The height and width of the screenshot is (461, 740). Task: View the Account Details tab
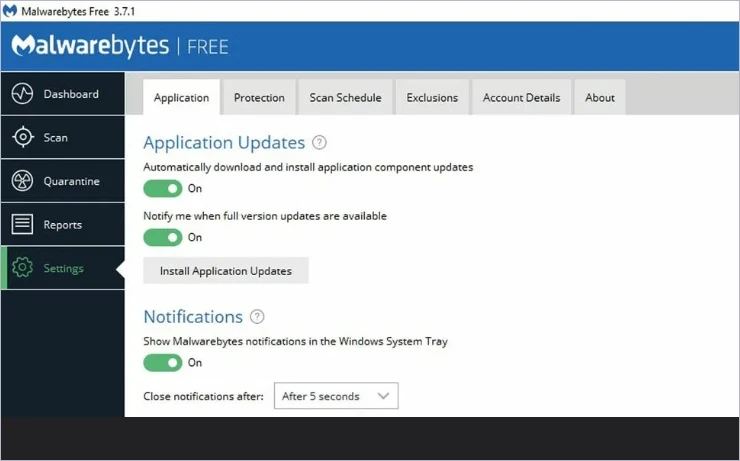[521, 97]
